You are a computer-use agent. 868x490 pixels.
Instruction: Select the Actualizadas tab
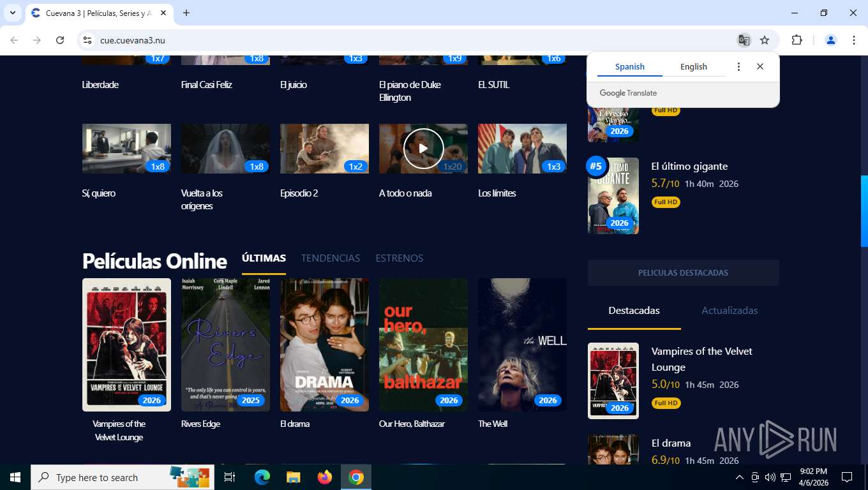(730, 311)
